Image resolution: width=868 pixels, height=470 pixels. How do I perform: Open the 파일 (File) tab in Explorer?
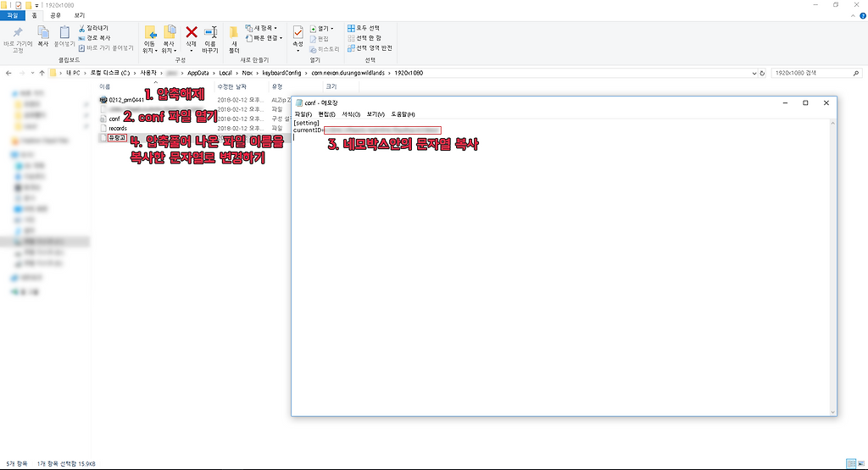tap(12, 15)
